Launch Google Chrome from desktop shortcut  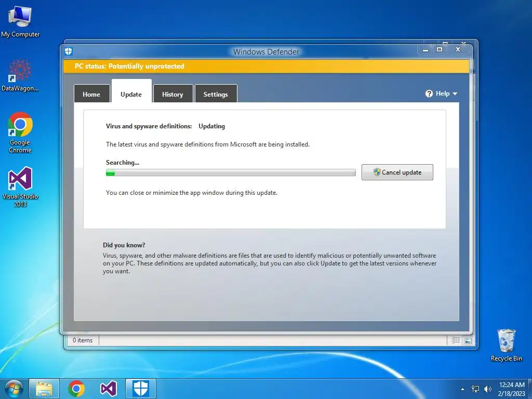pos(20,132)
